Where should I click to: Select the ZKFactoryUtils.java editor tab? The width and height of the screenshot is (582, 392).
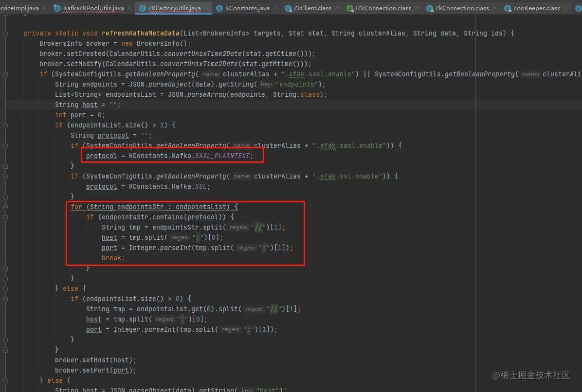coord(174,8)
